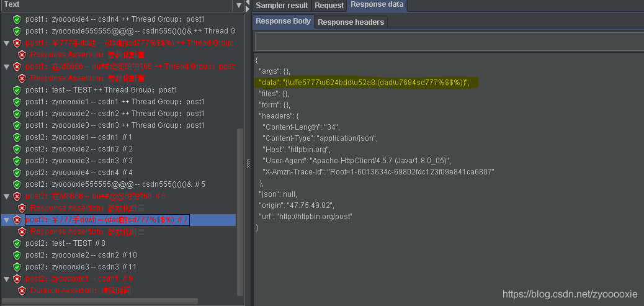Screen dimensions: 644x306
Task: Click red failure icon of post1 ￥777 row
Action: 17,43
